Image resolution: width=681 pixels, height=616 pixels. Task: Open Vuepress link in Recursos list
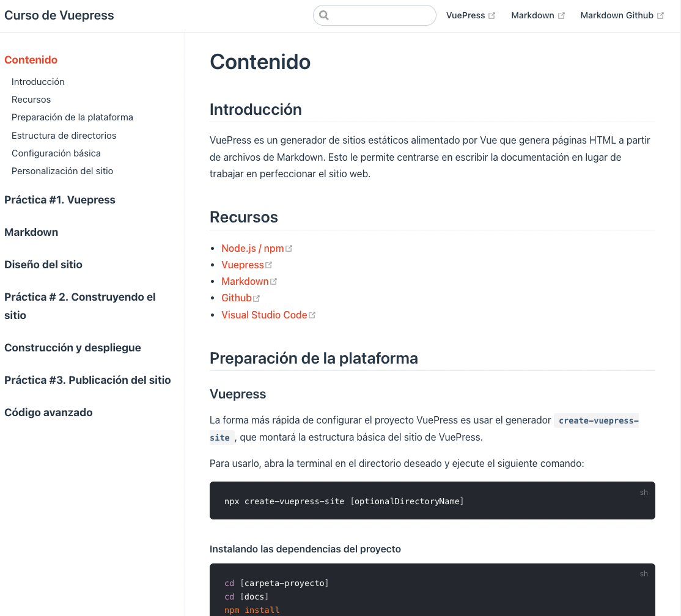click(x=243, y=265)
